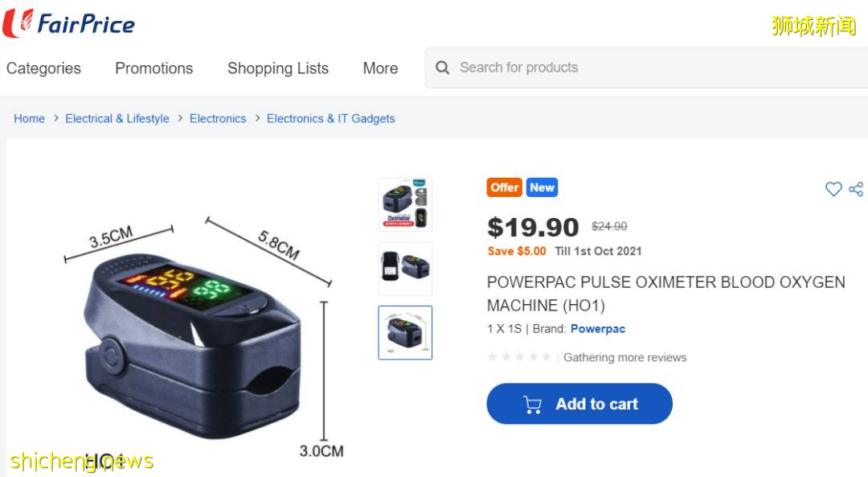Open Electronics breadcrumb link
Screen dimensions: 868x477
pyautogui.click(x=218, y=118)
